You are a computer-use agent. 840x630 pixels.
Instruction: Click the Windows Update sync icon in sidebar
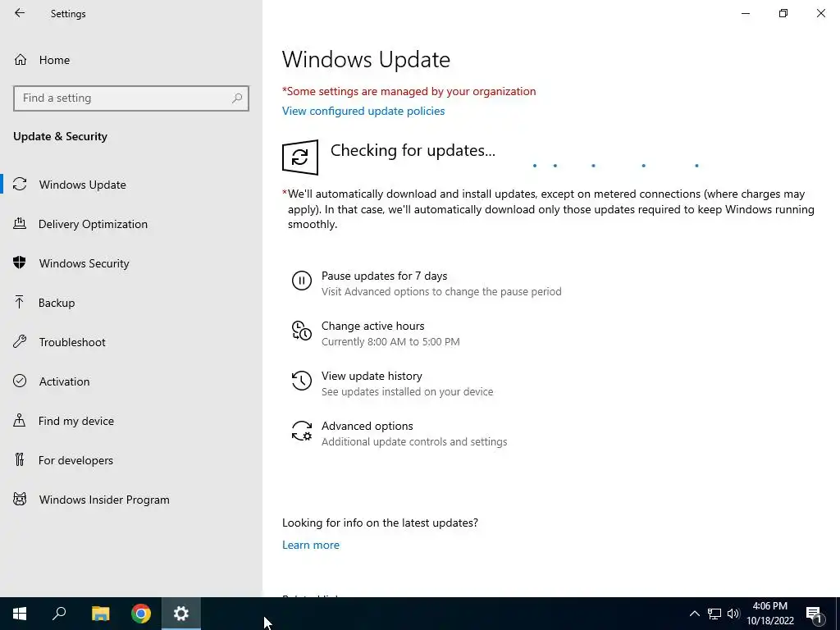pos(20,185)
